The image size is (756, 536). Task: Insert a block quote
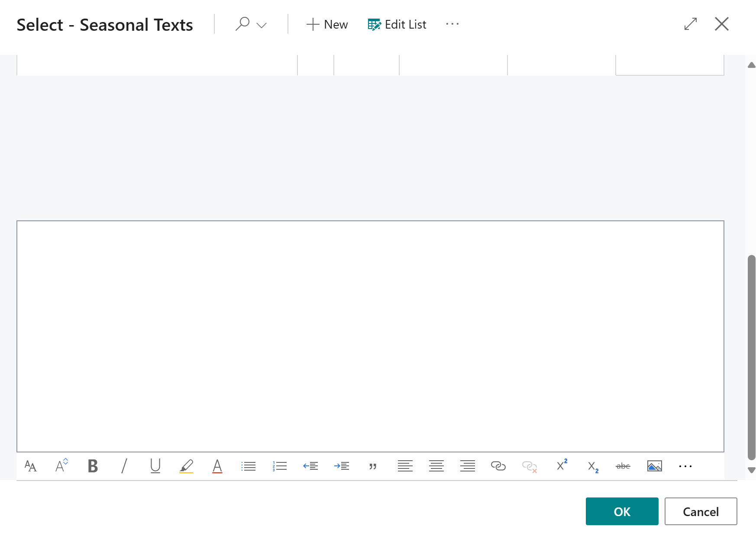click(x=373, y=466)
